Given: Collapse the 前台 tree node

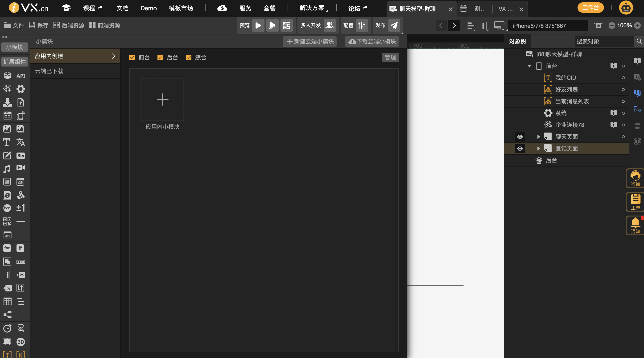Looking at the screenshot, I should coord(529,66).
